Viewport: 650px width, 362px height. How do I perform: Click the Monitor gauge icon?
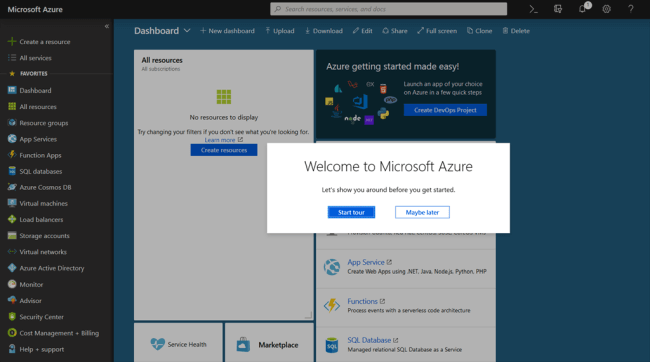pyautogui.click(x=12, y=284)
